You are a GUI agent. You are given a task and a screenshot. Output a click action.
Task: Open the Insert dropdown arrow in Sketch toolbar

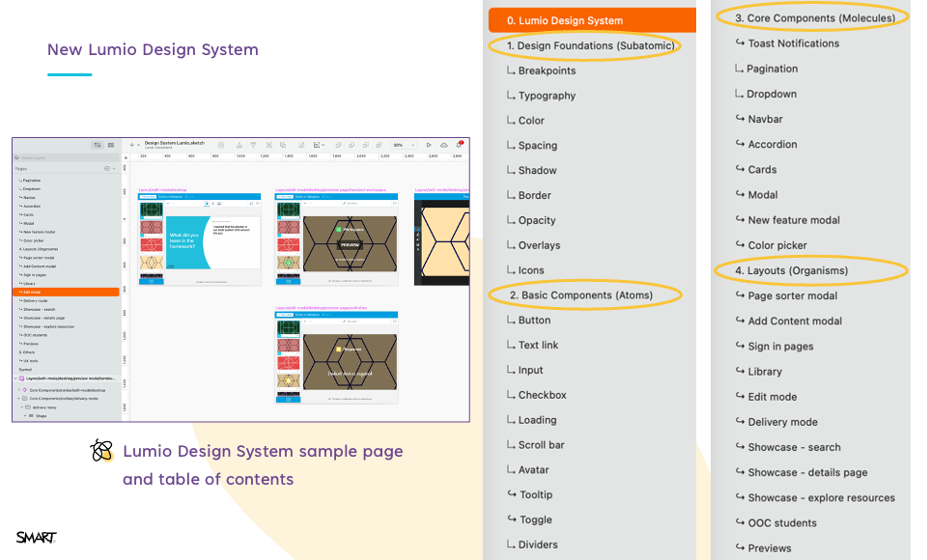pyautogui.click(x=138, y=145)
